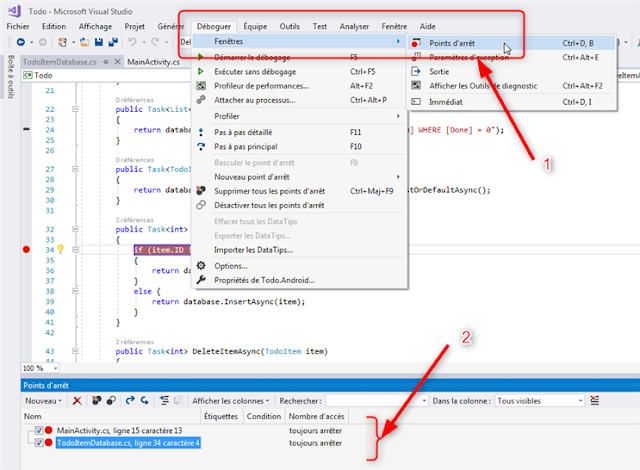Uncheck the TodoItemDatabase.cs breakpoint checkbox
The width and height of the screenshot is (640, 470).
39,443
